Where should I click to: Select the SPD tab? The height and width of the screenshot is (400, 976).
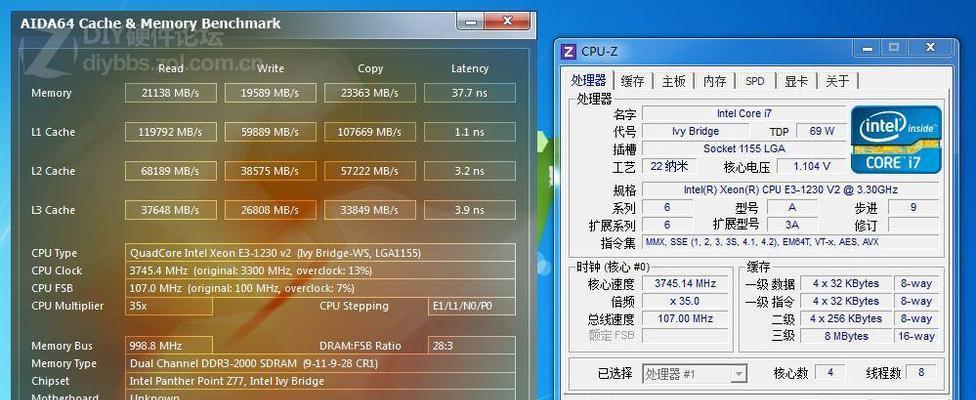coord(754,81)
